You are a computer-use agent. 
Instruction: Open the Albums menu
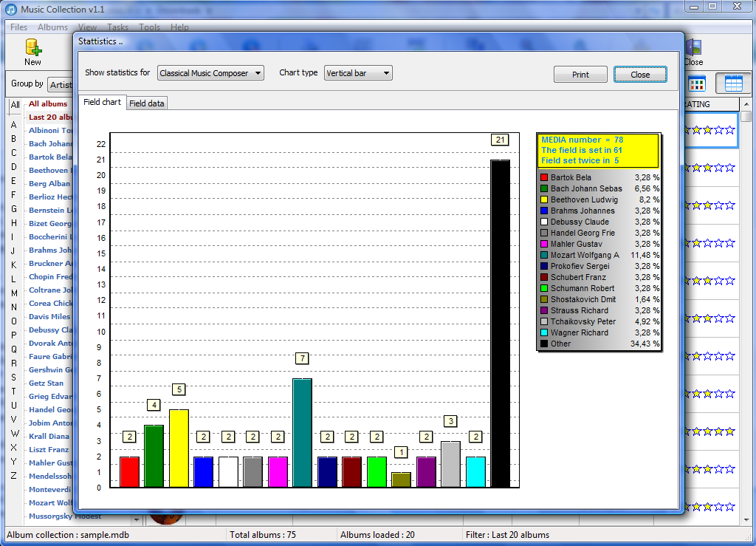[52, 27]
